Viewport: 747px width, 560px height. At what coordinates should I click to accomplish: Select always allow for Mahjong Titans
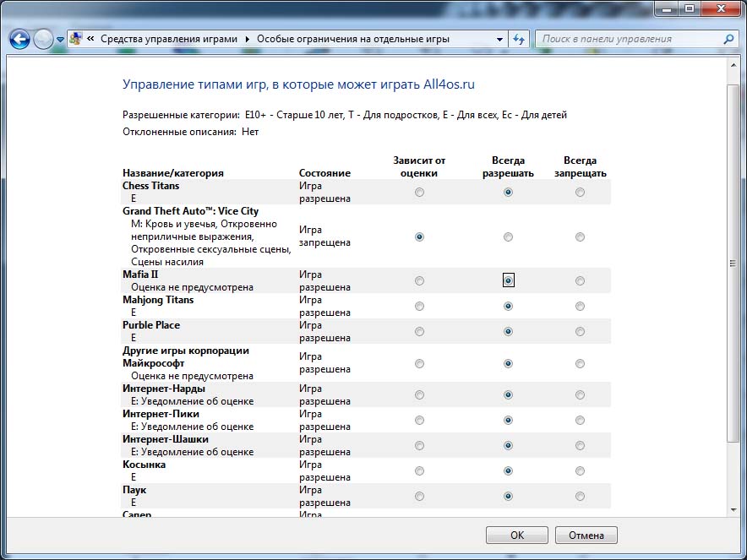(509, 307)
